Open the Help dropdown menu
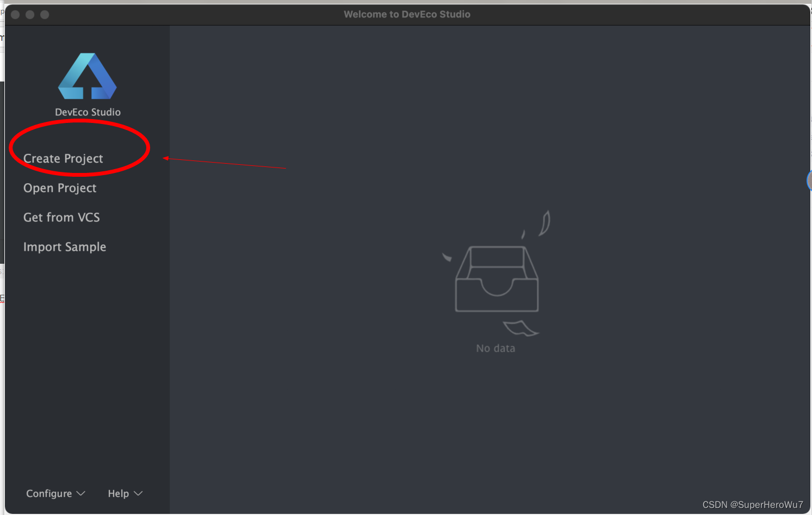This screenshot has width=812, height=515. click(x=125, y=493)
